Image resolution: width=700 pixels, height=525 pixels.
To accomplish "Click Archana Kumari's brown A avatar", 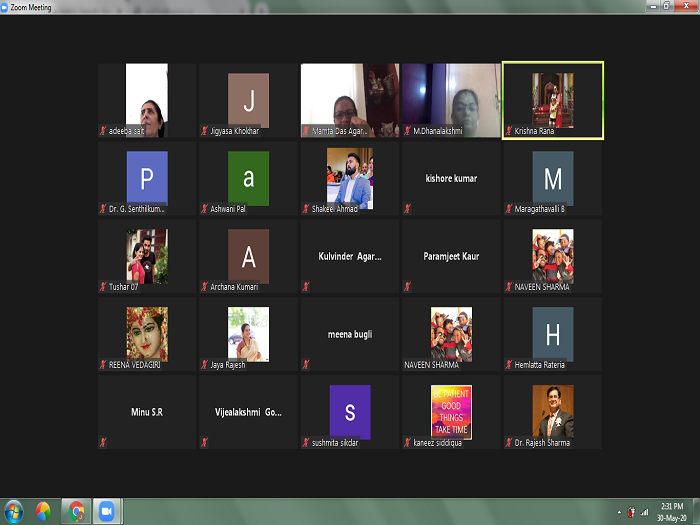I will click(248, 256).
